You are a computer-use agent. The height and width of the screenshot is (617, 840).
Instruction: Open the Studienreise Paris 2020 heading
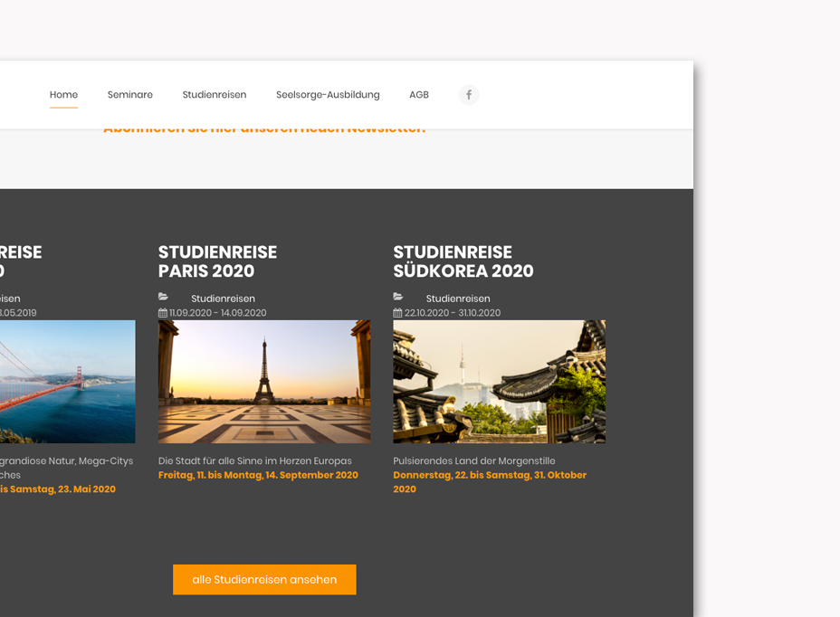[217, 261]
